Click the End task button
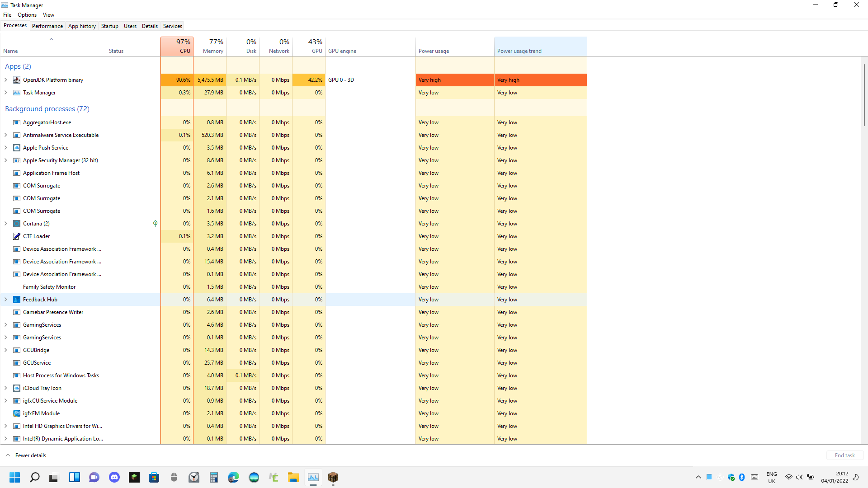 (844, 455)
